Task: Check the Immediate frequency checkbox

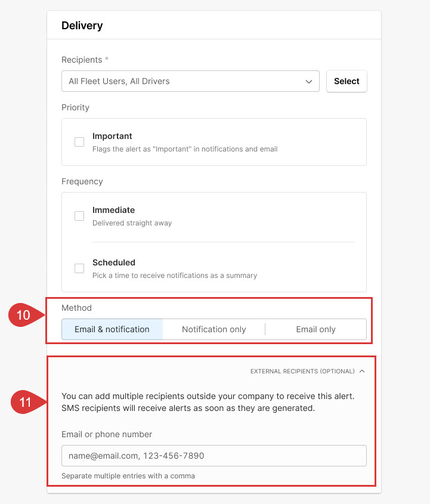Action: pyautogui.click(x=79, y=216)
